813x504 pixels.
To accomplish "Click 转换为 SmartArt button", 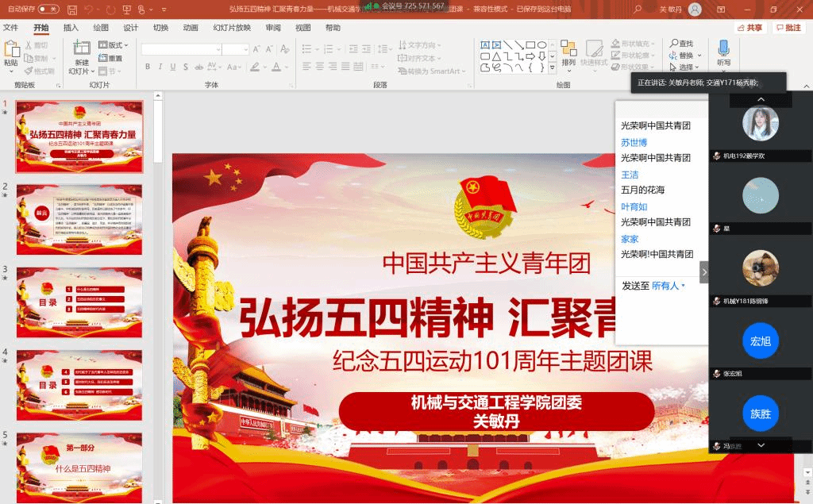I will [432, 71].
